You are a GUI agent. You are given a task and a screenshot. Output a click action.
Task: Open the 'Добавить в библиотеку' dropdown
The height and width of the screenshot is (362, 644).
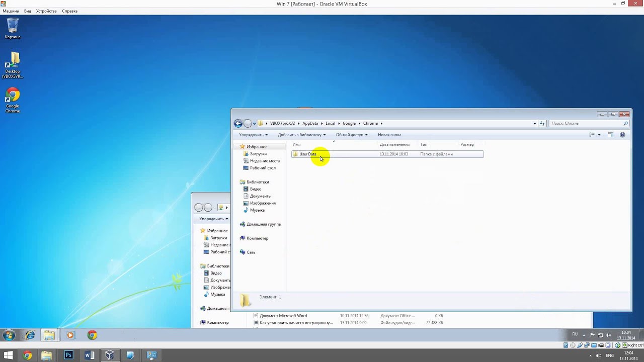[301, 135]
